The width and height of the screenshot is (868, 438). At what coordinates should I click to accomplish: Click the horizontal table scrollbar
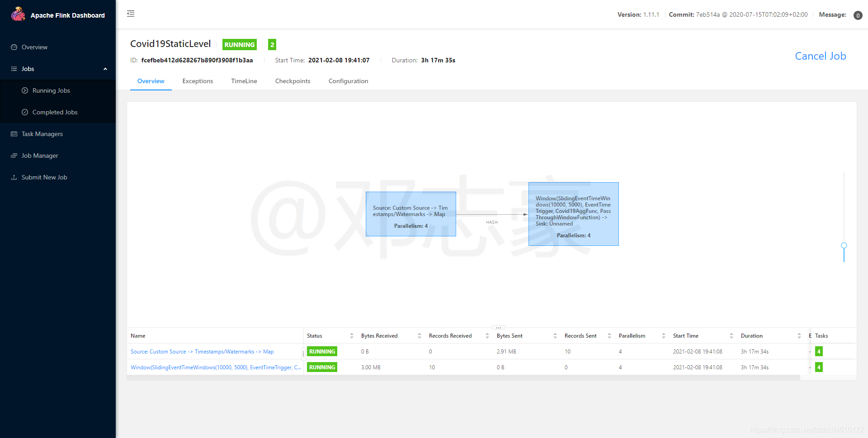[x=463, y=378]
